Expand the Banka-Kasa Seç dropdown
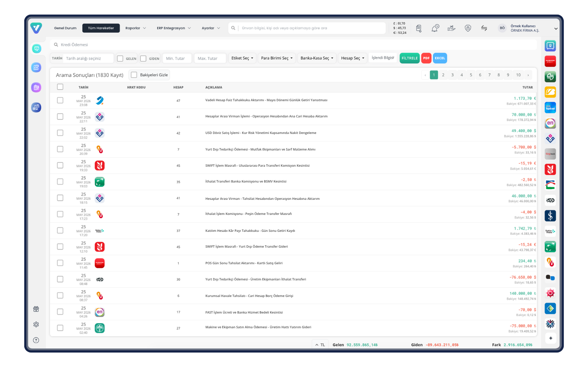This screenshot has width=588, height=368. pyautogui.click(x=317, y=58)
